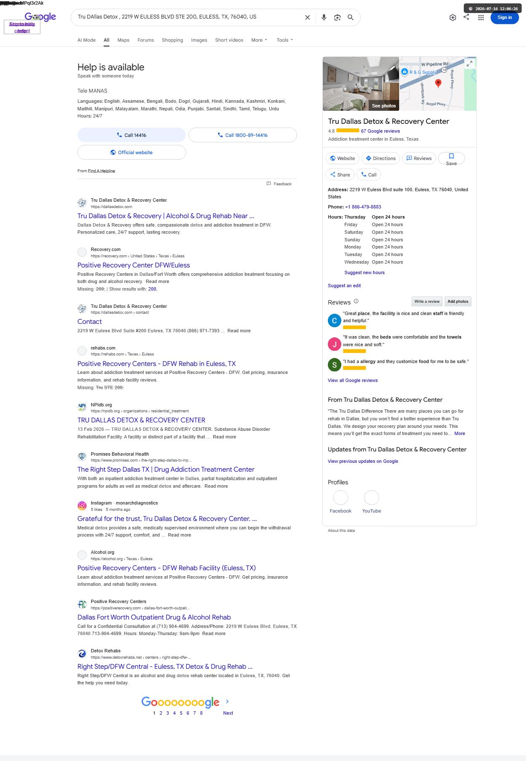
Task: Open The Right Step Dallas TX result
Action: pyautogui.click(x=166, y=470)
